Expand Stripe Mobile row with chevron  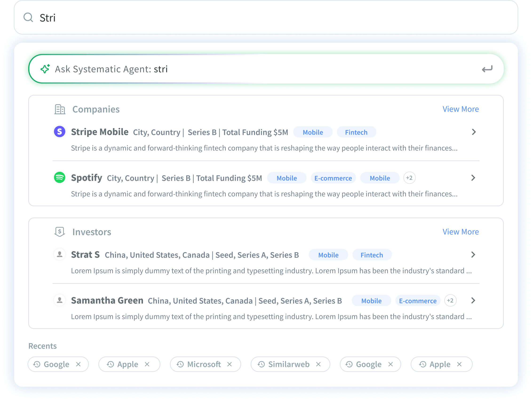pyautogui.click(x=474, y=132)
